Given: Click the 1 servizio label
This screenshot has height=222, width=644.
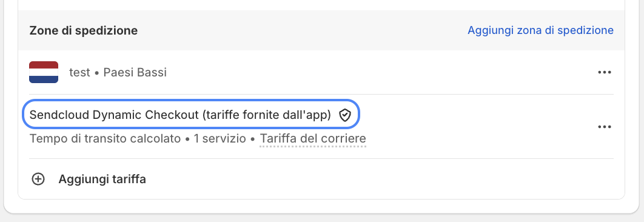Looking at the screenshot, I should [220, 138].
